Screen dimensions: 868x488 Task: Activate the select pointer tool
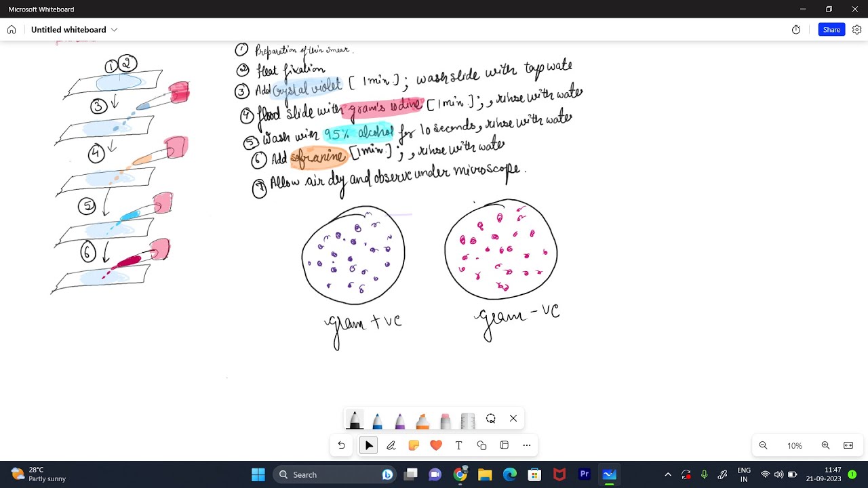[x=369, y=445]
